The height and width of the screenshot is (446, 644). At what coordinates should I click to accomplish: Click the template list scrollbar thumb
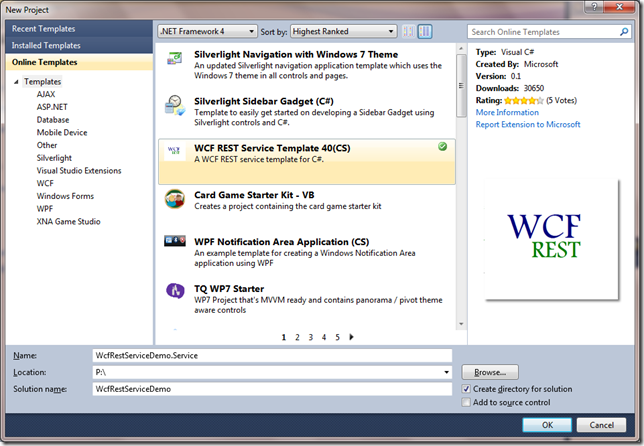(461, 85)
